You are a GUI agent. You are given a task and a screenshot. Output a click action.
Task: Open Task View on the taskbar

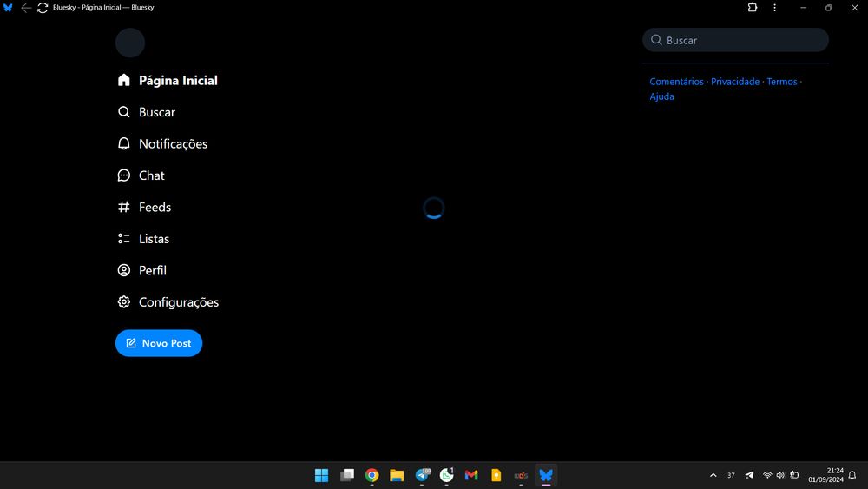click(x=347, y=475)
